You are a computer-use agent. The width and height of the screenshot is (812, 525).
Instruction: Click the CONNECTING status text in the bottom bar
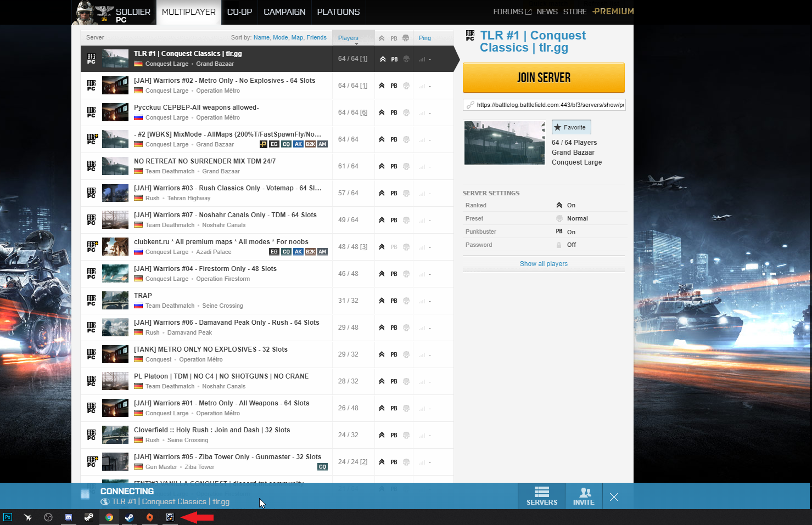[x=127, y=492]
